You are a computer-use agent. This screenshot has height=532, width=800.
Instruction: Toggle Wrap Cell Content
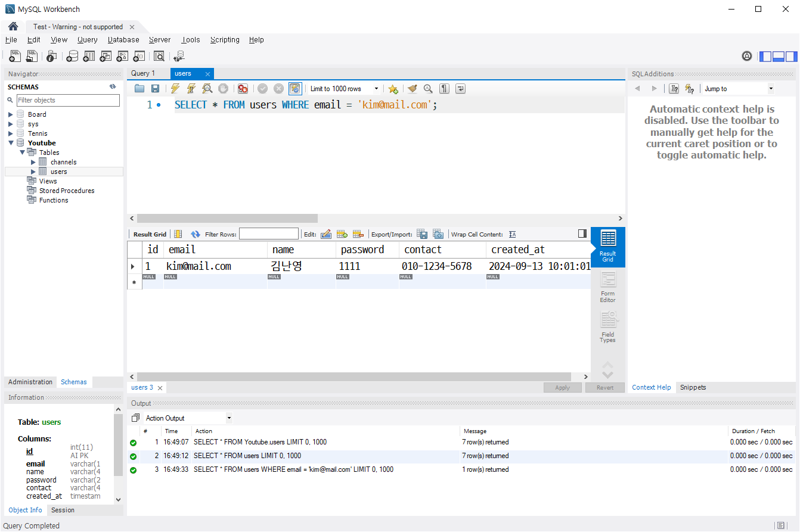[512, 234]
